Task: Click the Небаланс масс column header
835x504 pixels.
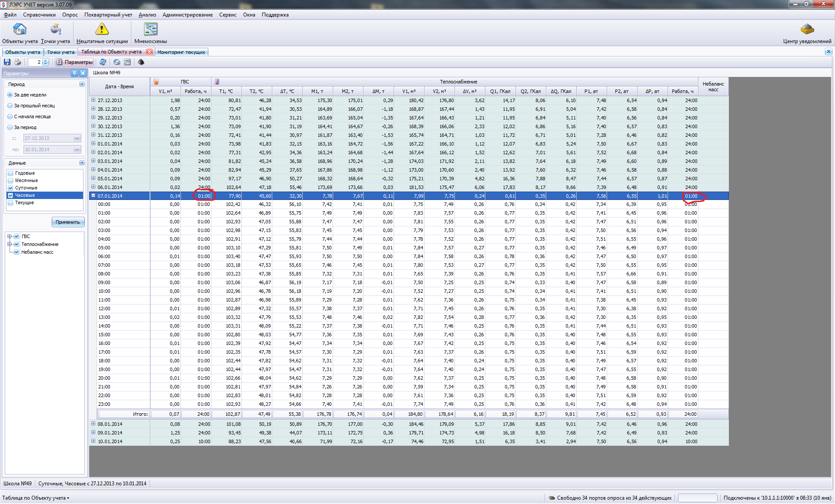Action: pos(713,86)
